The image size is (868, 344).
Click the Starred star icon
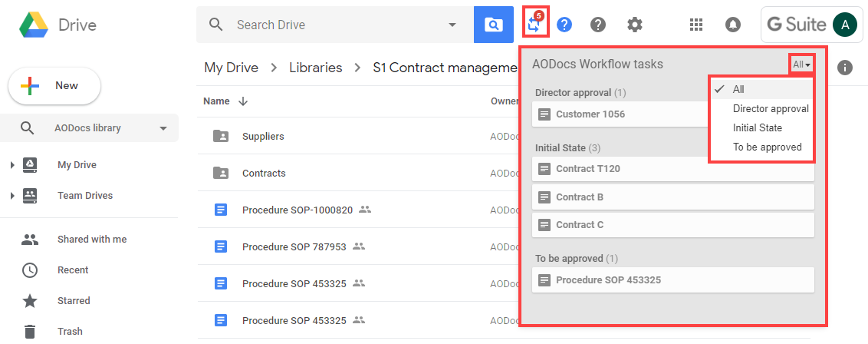(x=30, y=301)
